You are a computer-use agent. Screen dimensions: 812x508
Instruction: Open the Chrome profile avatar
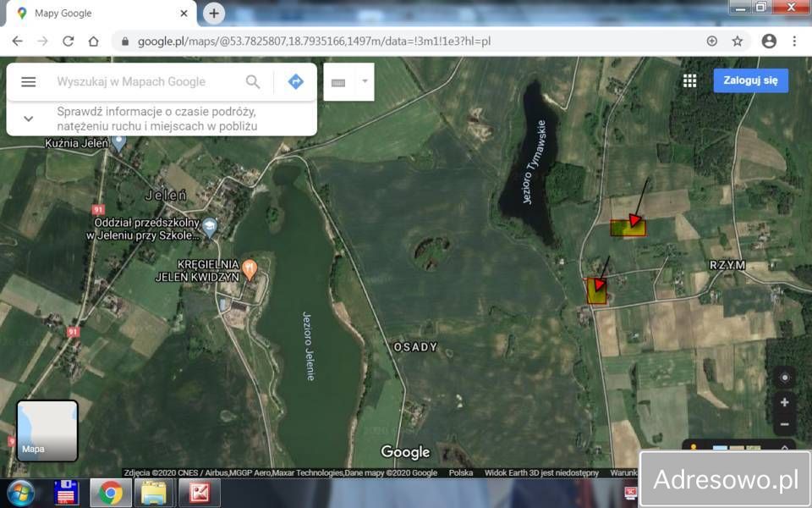coord(769,41)
